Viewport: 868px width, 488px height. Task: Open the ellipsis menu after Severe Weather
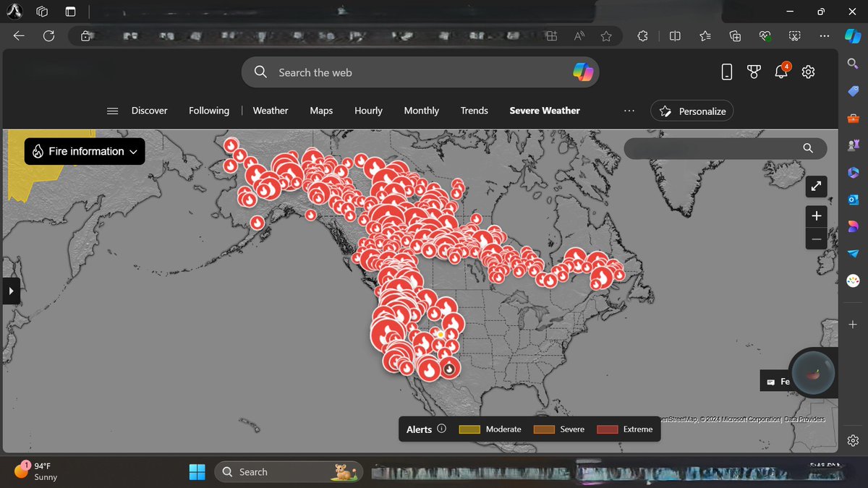[629, 111]
